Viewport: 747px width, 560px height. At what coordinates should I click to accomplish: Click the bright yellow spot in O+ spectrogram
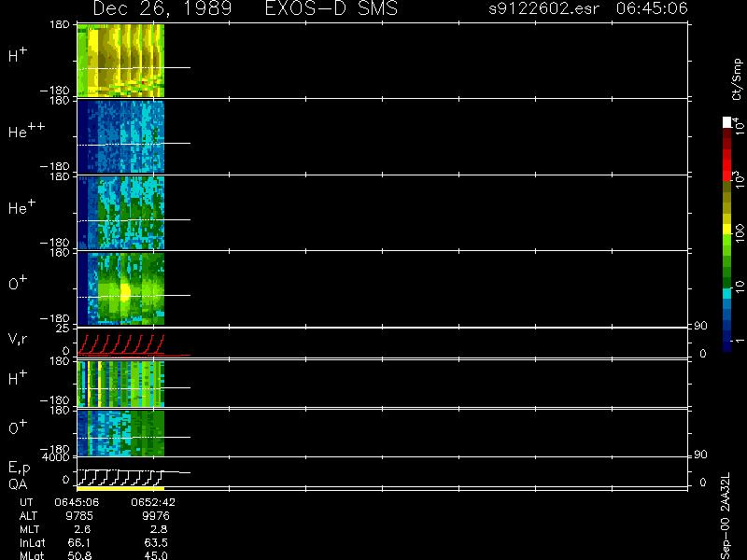[x=125, y=291]
